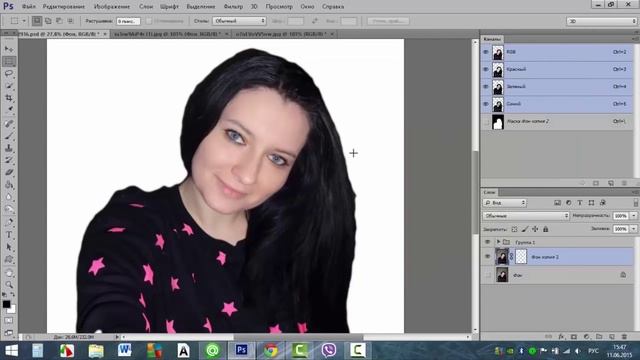Toggle lock position icon in Layers panel
Viewport: 640px width, 360px height.
535,229
